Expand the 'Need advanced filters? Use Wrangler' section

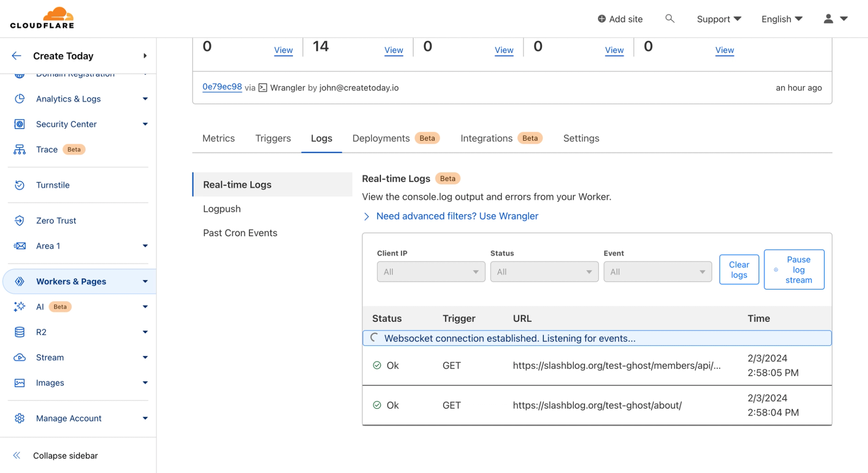(457, 216)
